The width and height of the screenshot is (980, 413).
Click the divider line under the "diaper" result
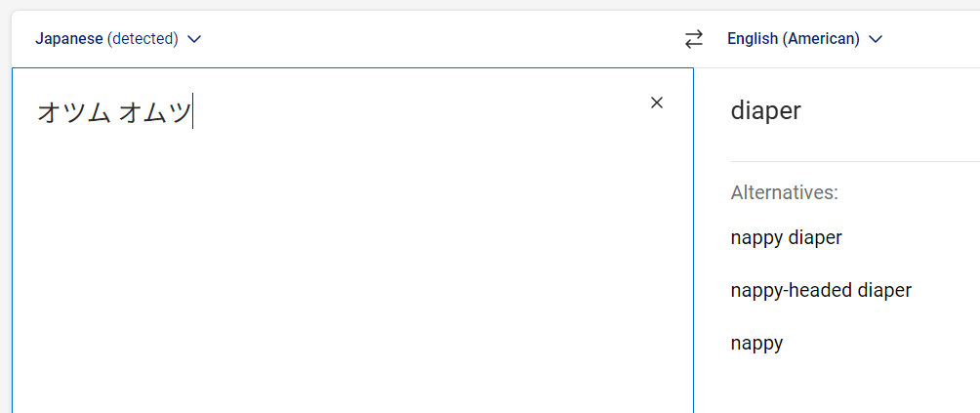[854, 161]
